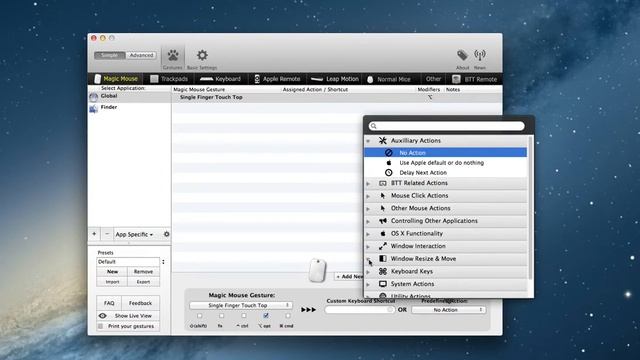Image resolution: width=640 pixels, height=360 pixels.
Task: Switch to the Trackpads tab
Action: pyautogui.click(x=169, y=79)
